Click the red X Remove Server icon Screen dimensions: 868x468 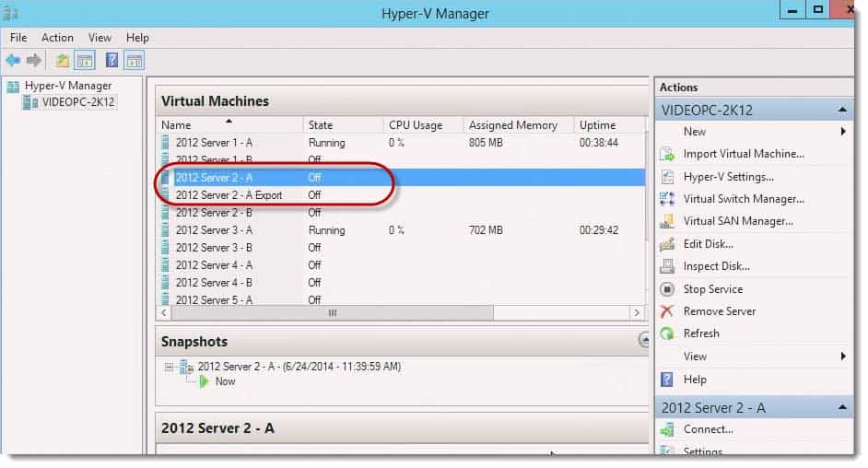[x=667, y=311]
